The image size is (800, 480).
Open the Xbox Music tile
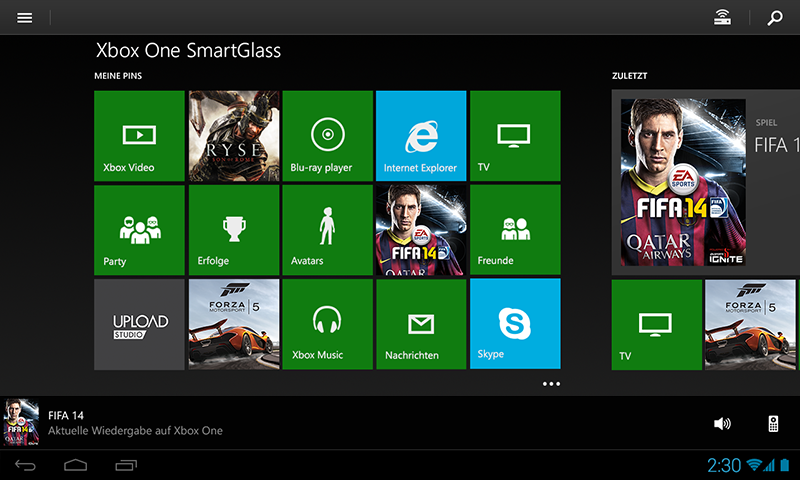(328, 324)
